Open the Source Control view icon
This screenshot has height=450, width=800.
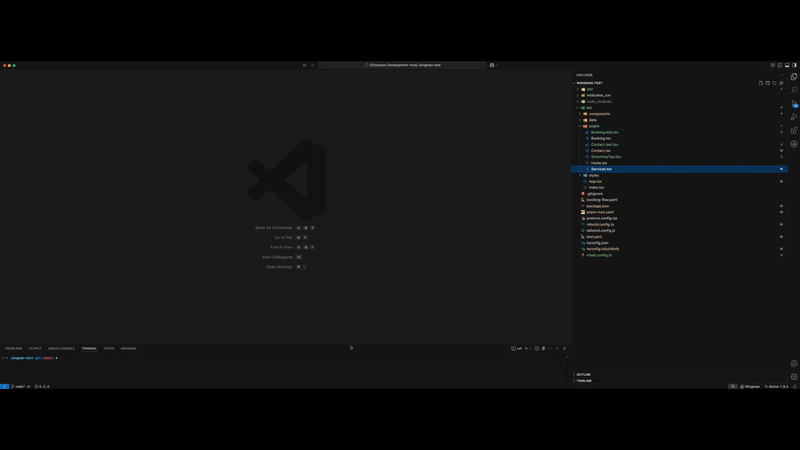794,104
